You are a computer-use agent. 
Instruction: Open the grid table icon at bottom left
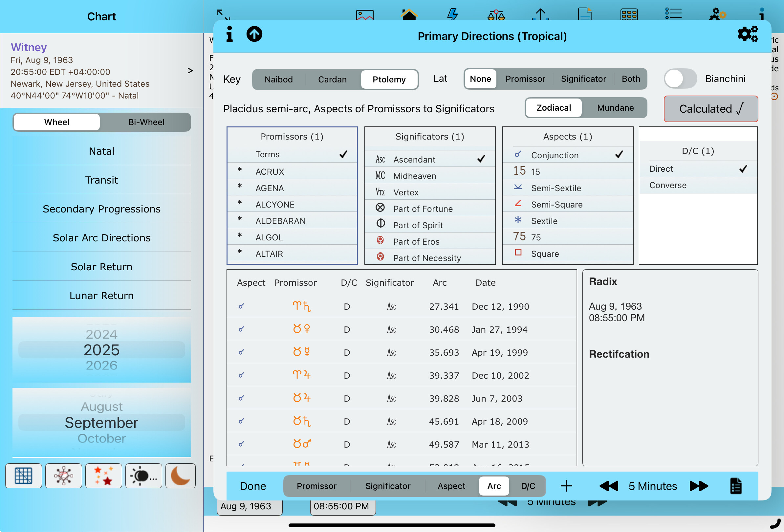pyautogui.click(x=24, y=476)
